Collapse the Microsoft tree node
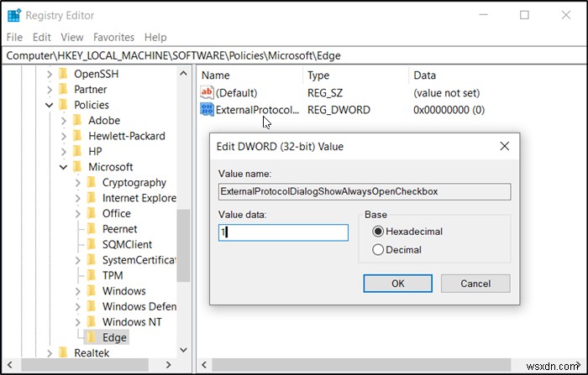This screenshot has width=588, height=375. click(x=63, y=167)
